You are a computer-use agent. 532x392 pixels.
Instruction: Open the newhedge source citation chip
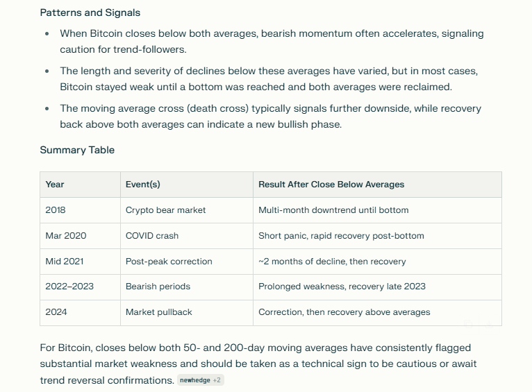pyautogui.click(x=195, y=380)
